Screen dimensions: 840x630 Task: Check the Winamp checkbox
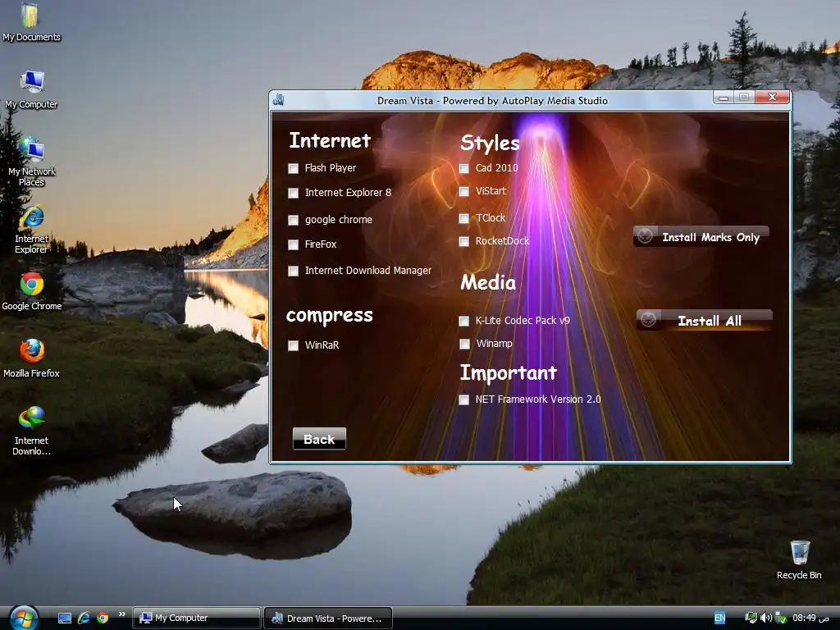(x=464, y=344)
